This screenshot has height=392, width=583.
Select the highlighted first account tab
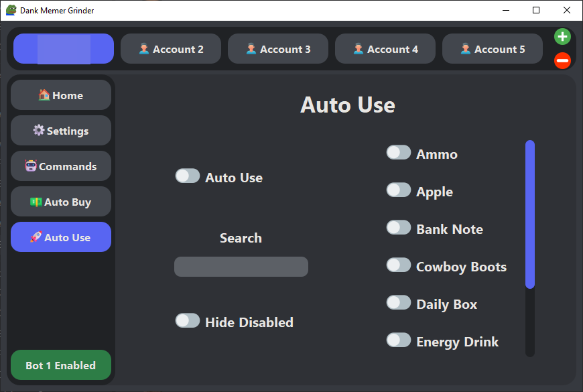(64, 49)
